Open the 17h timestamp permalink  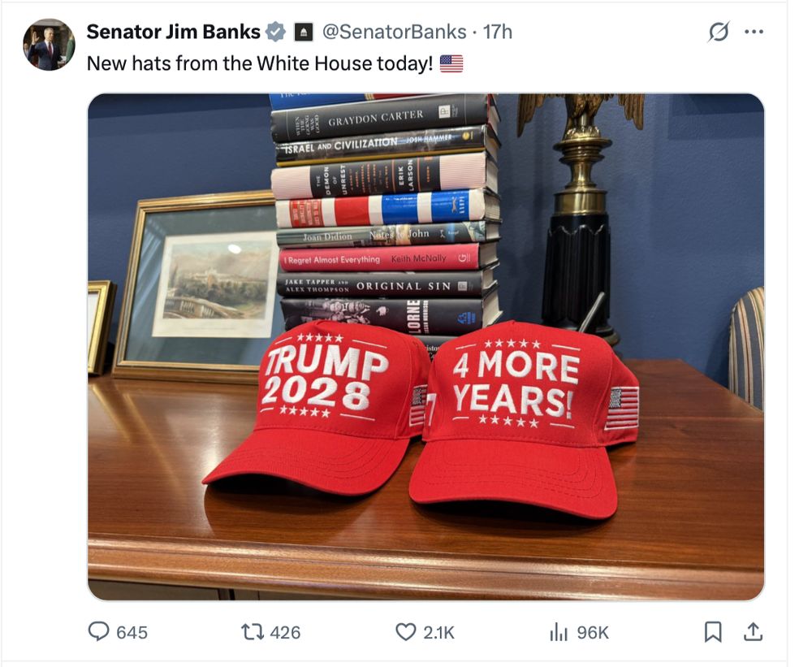[x=498, y=32]
